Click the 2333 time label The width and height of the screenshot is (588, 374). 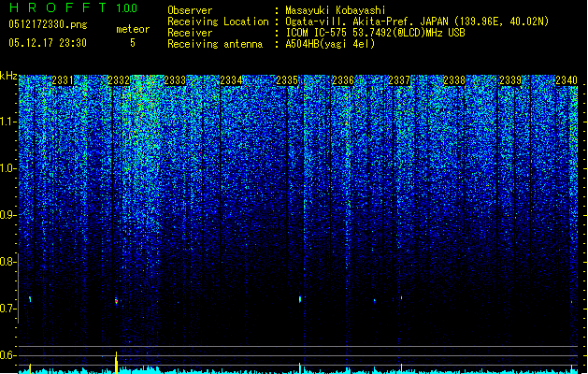(x=175, y=80)
